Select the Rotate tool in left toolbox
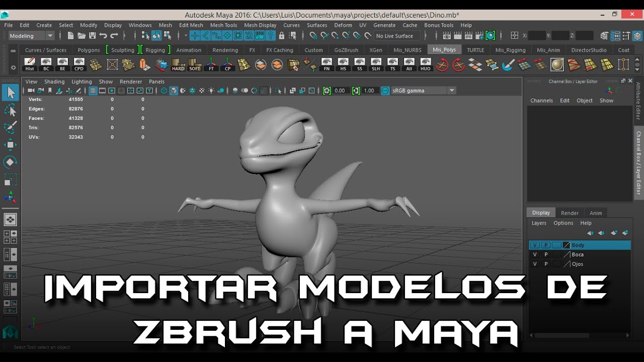The height and width of the screenshot is (362, 644). tap(10, 162)
